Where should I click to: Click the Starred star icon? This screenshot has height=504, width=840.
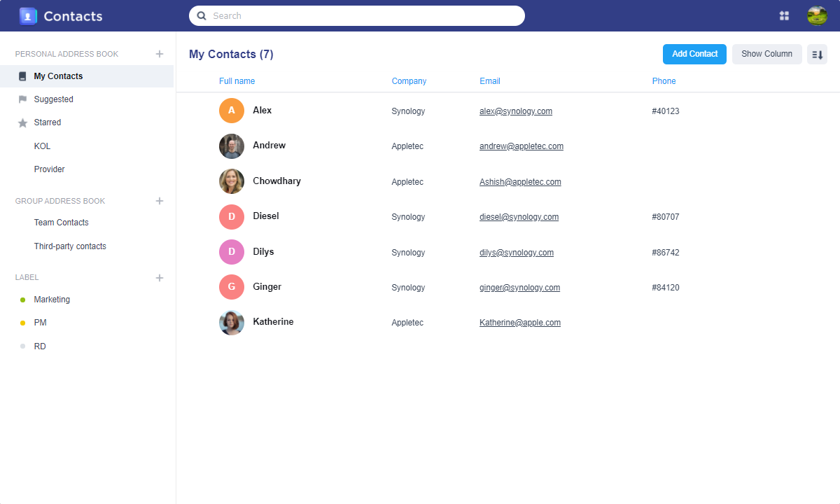[x=22, y=122]
